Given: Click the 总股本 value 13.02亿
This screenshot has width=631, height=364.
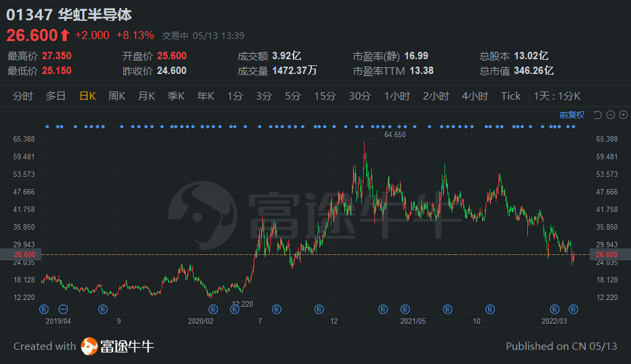Looking at the screenshot, I should 531,56.
